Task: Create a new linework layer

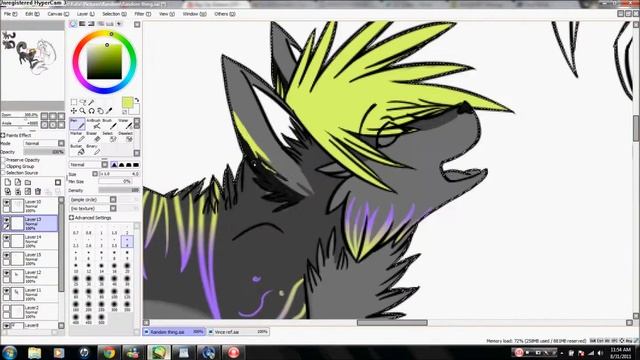Action: point(18,182)
